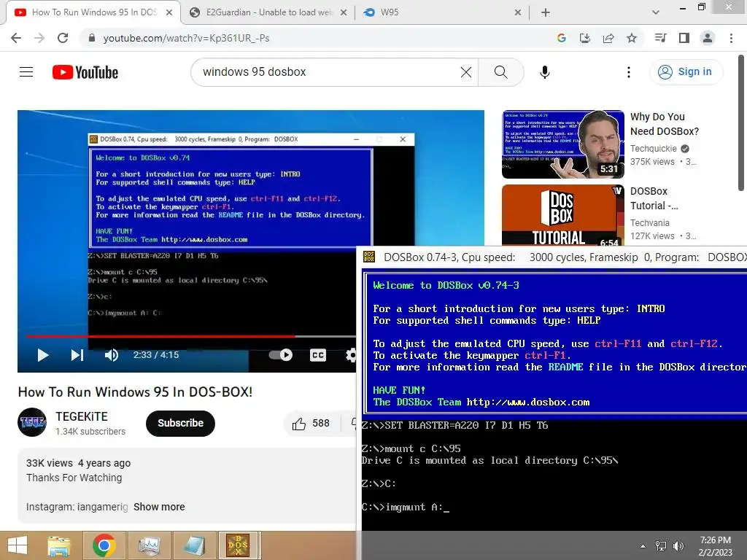This screenshot has width=747, height=560.
Task: Skip to next video
Action: [x=77, y=355]
